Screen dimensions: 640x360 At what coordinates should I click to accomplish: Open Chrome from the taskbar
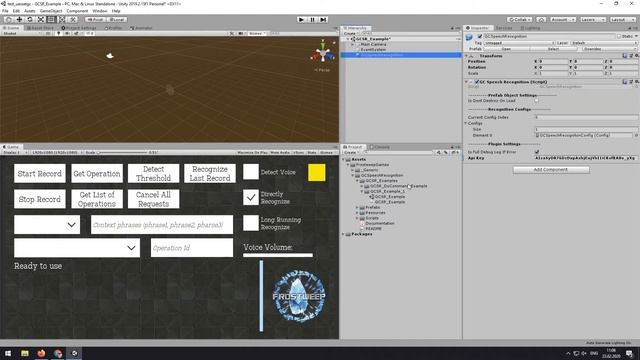[58, 353]
